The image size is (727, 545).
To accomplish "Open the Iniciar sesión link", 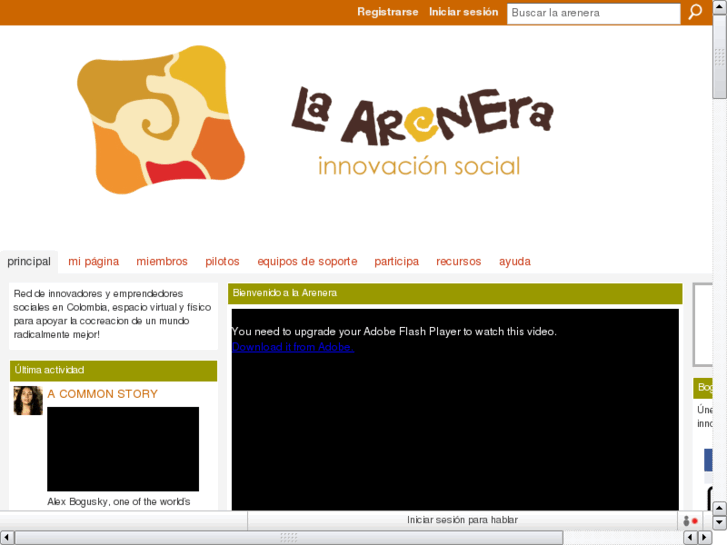I will 464,12.
